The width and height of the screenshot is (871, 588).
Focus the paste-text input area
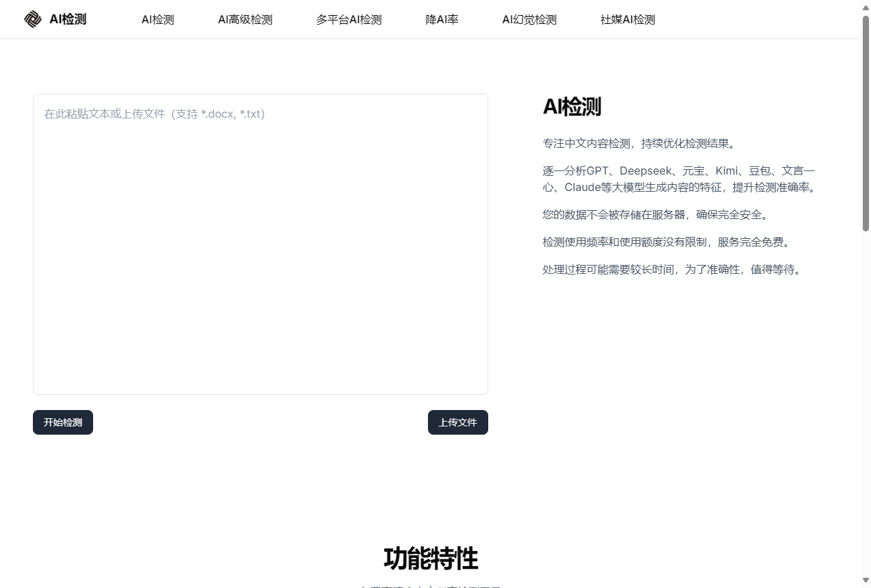pos(260,244)
